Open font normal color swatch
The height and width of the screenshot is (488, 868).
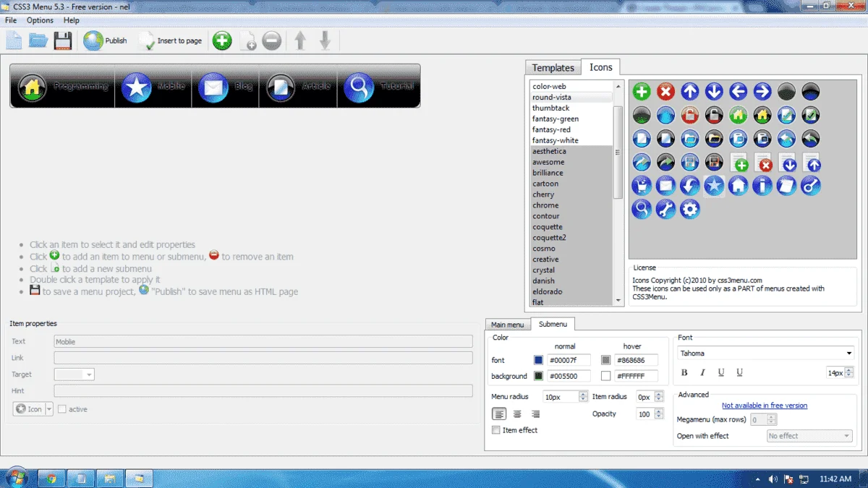[538, 360]
